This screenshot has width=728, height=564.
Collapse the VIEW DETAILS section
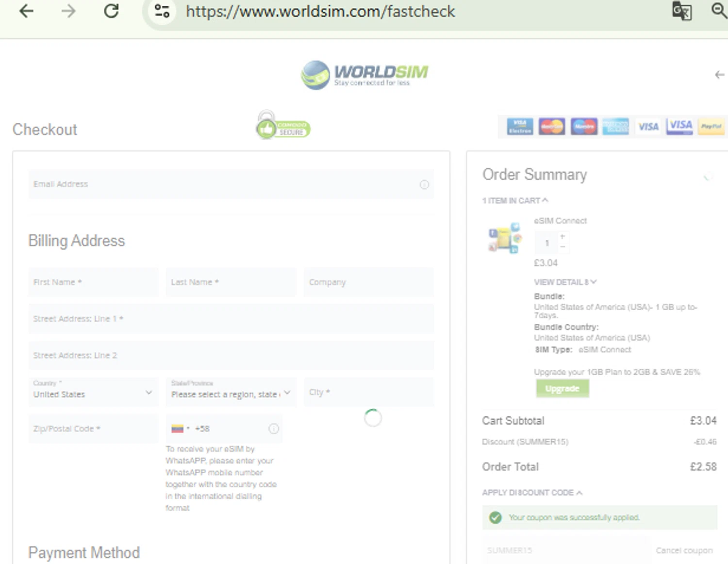565,282
